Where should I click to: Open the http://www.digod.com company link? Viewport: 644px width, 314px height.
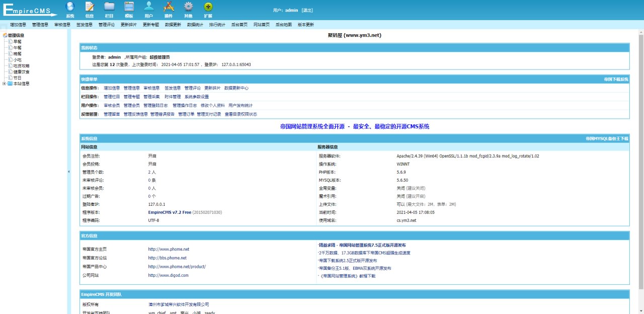tap(168, 276)
